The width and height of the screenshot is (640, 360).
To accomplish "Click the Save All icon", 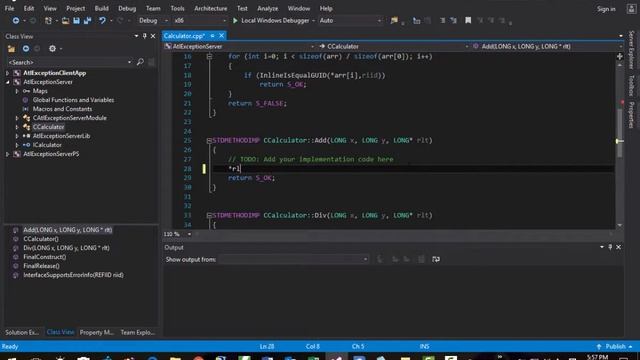I will pos(87,20).
